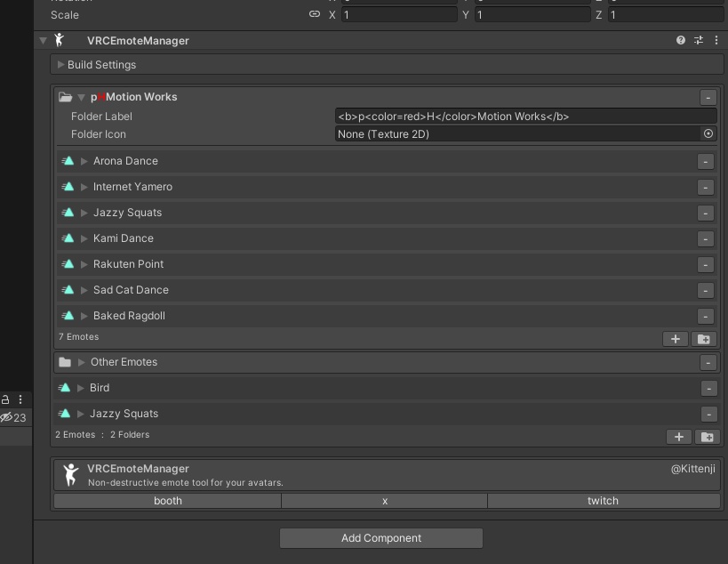Switch to the booth tab
The width and height of the screenshot is (728, 564).
click(x=167, y=500)
